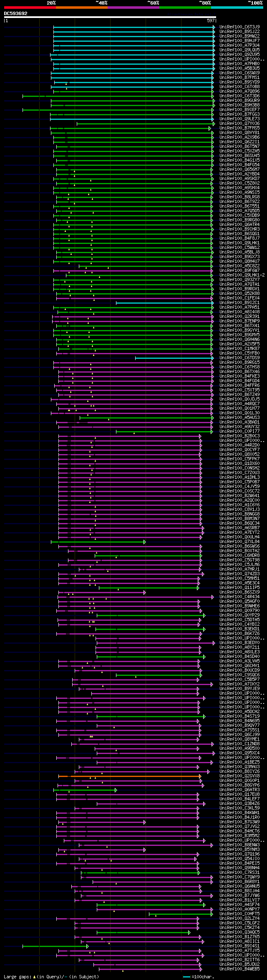Select label UniRef100_Q54JI0
The height and width of the screenshot is (980, 267).
[239, 858]
